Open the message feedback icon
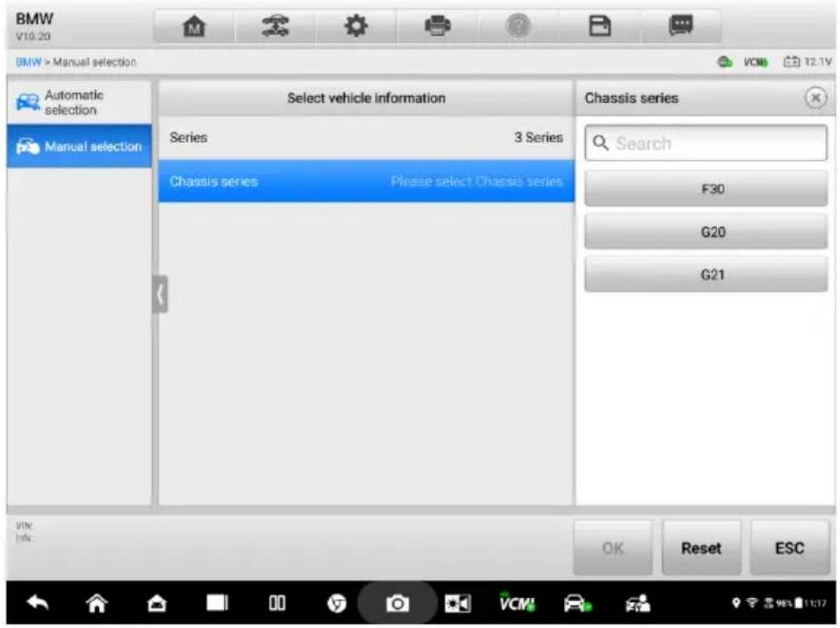This screenshot has width=840, height=628. (680, 25)
